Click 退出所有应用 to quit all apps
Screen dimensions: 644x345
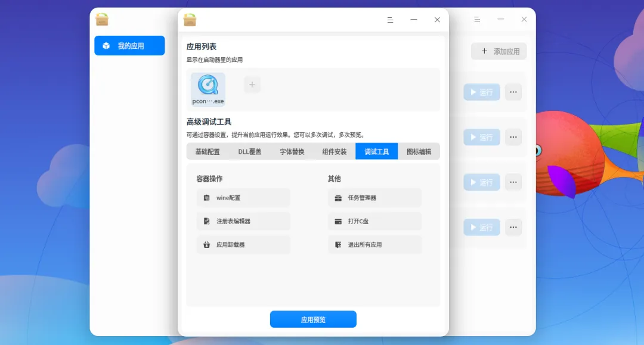click(374, 244)
